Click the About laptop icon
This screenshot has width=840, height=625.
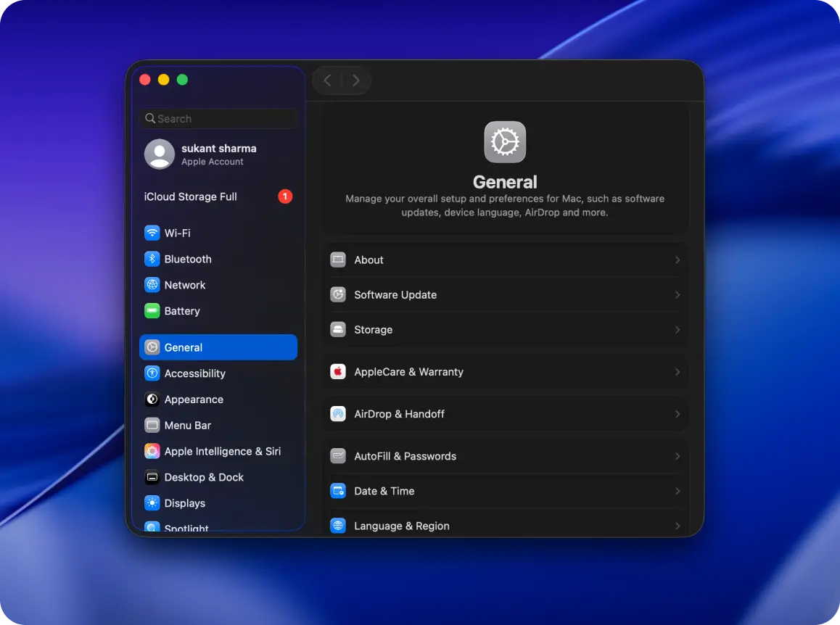(338, 260)
